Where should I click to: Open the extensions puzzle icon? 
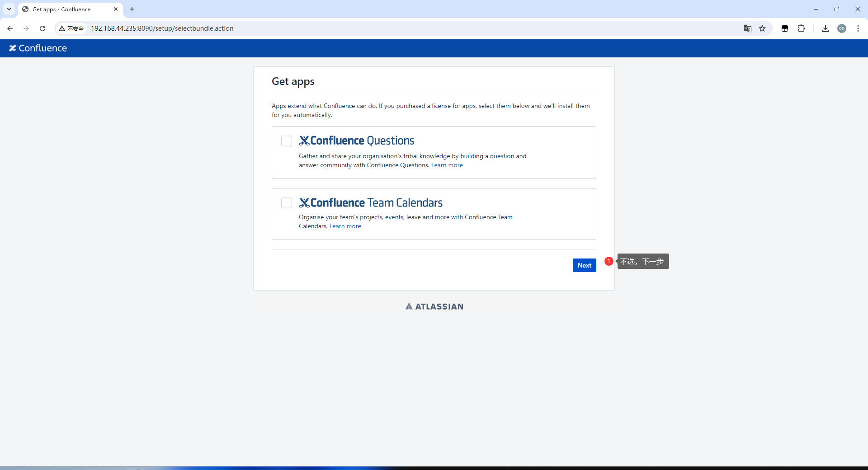[801, 28]
